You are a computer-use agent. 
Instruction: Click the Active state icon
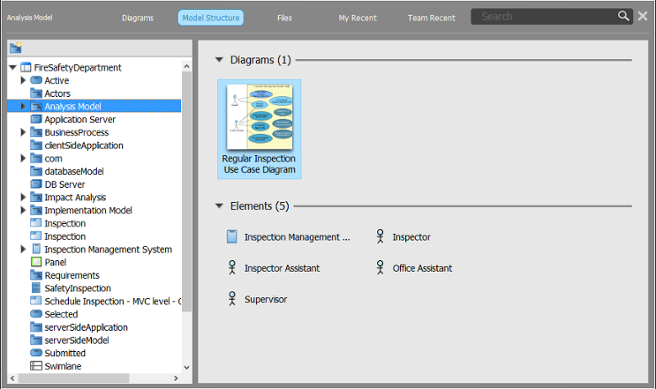click(x=36, y=80)
